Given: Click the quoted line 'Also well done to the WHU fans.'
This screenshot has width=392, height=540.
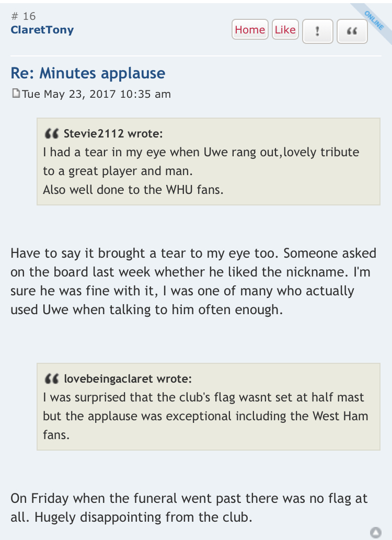Looking at the screenshot, I should tap(133, 190).
